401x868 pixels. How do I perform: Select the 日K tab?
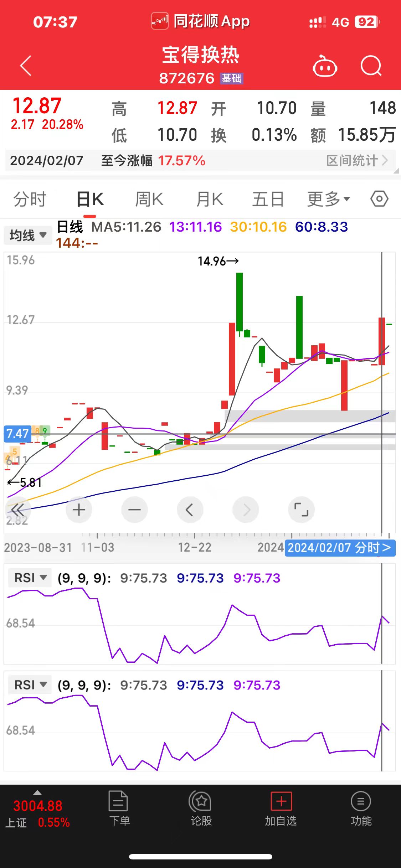tap(90, 199)
